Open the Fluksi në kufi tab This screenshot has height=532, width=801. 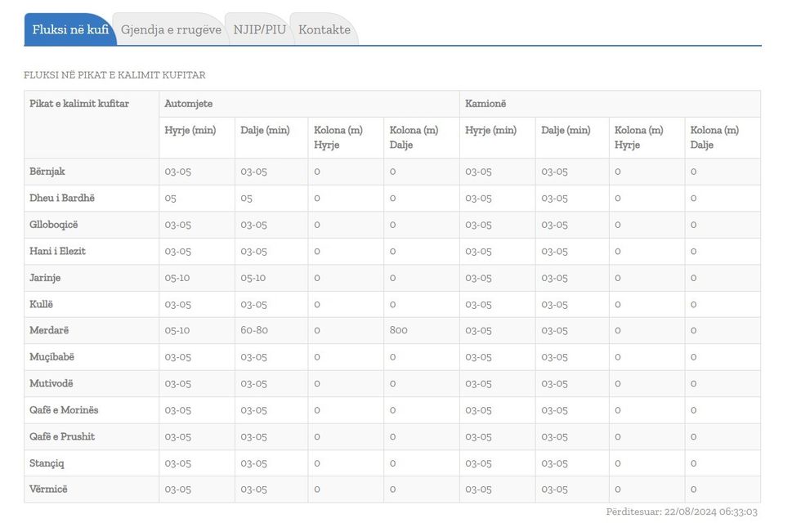70,29
